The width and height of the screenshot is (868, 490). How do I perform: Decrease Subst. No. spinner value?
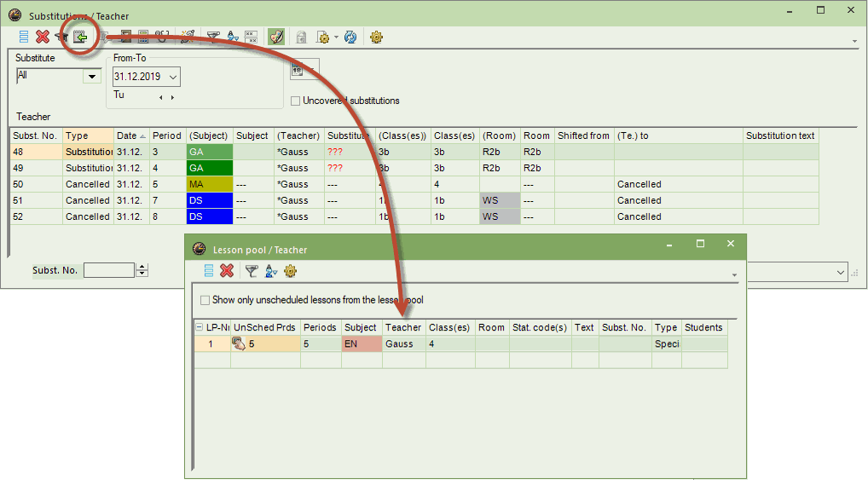click(143, 274)
